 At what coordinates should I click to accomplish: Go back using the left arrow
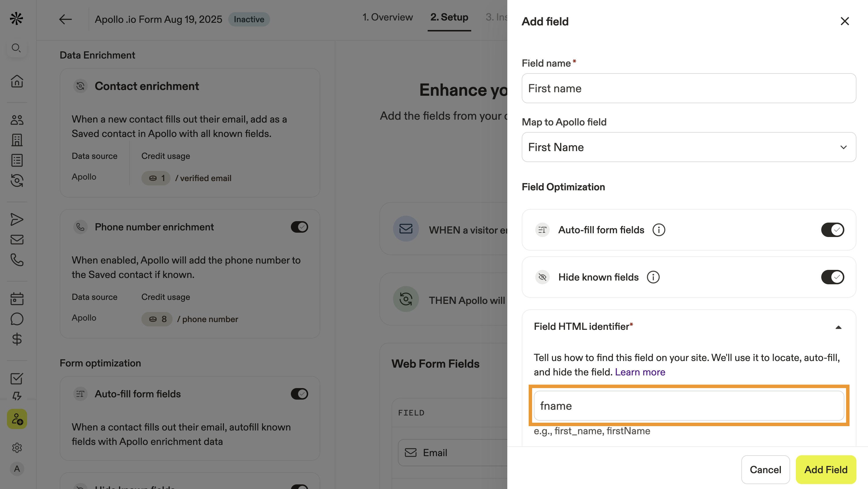[66, 19]
